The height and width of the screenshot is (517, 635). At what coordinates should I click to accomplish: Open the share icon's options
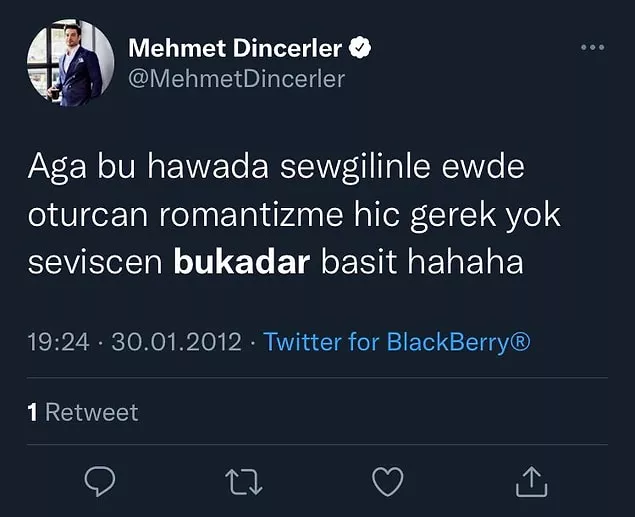point(532,482)
